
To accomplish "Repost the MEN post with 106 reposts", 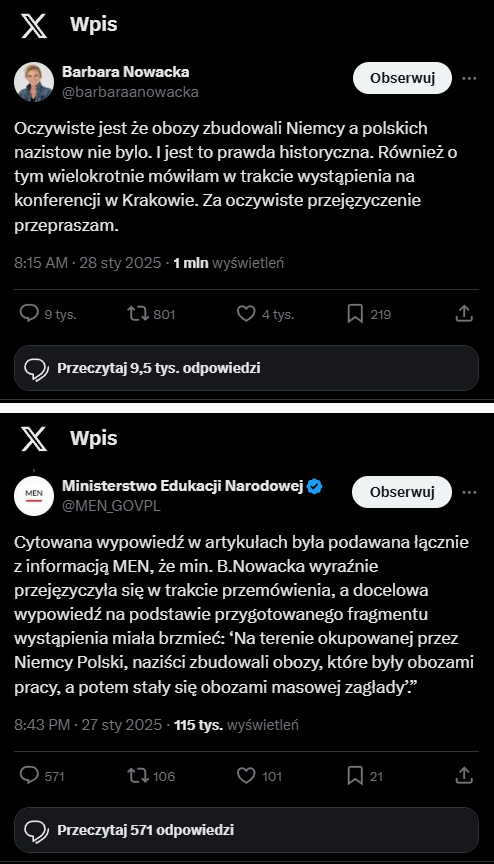I will (138, 776).
